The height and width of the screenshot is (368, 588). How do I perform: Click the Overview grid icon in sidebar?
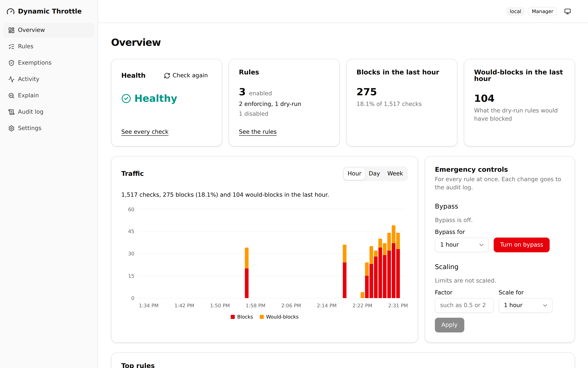click(11, 30)
